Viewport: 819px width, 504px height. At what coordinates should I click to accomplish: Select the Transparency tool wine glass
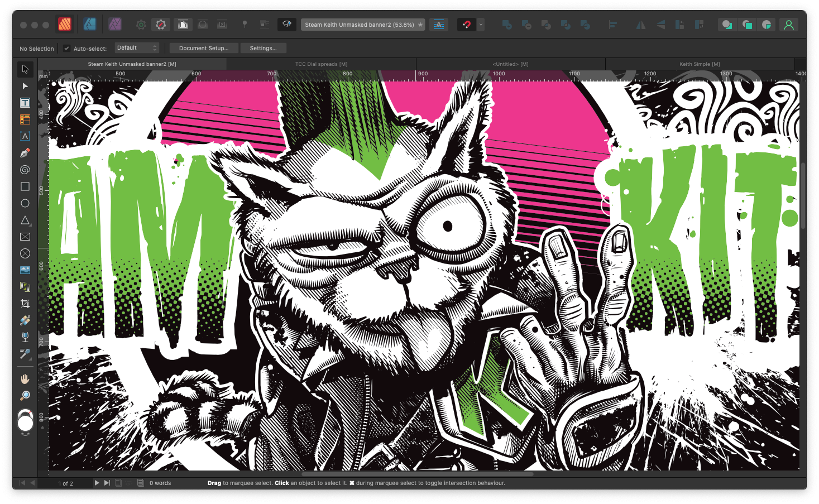[25, 337]
